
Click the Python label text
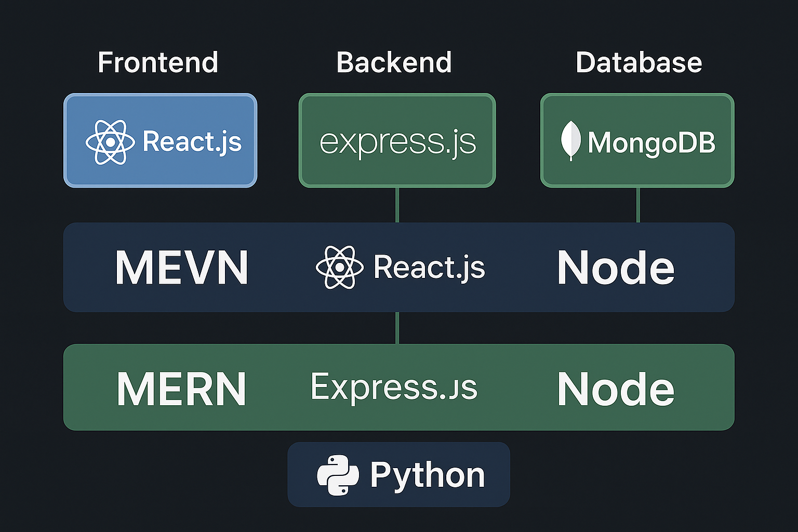point(428,476)
